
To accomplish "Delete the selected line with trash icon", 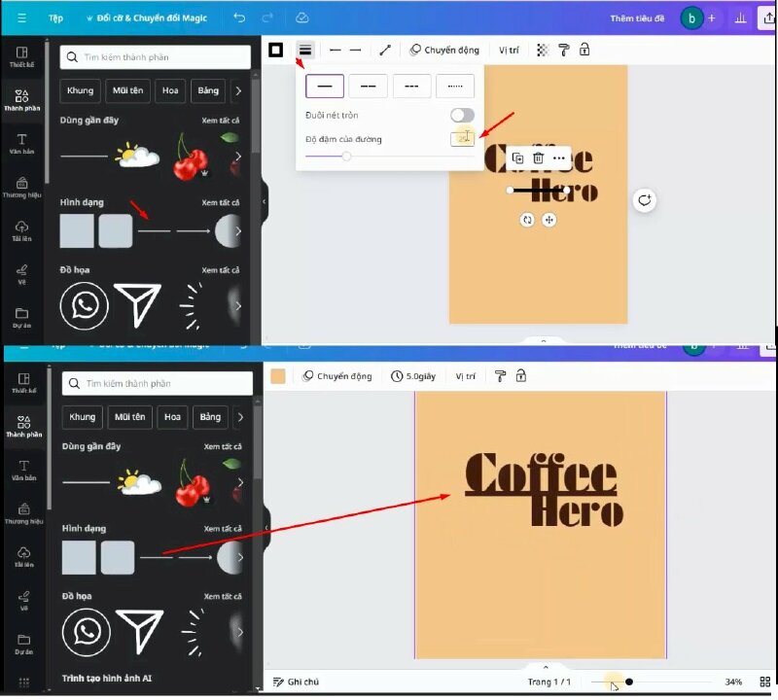I will [x=538, y=157].
